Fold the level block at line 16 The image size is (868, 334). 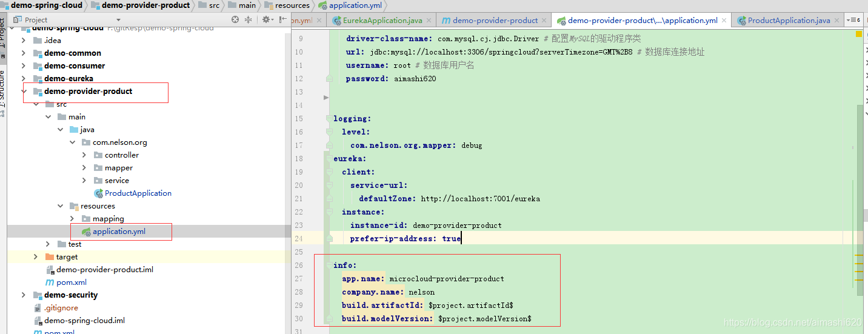pyautogui.click(x=329, y=132)
